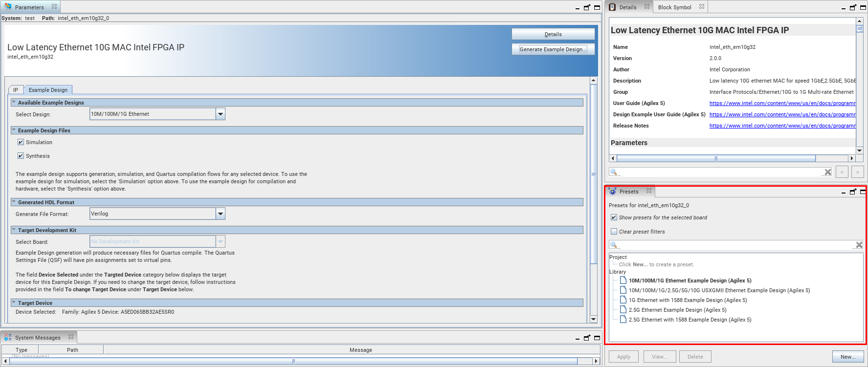Click the View... button in Presets
868x367 pixels.
coord(660,357)
